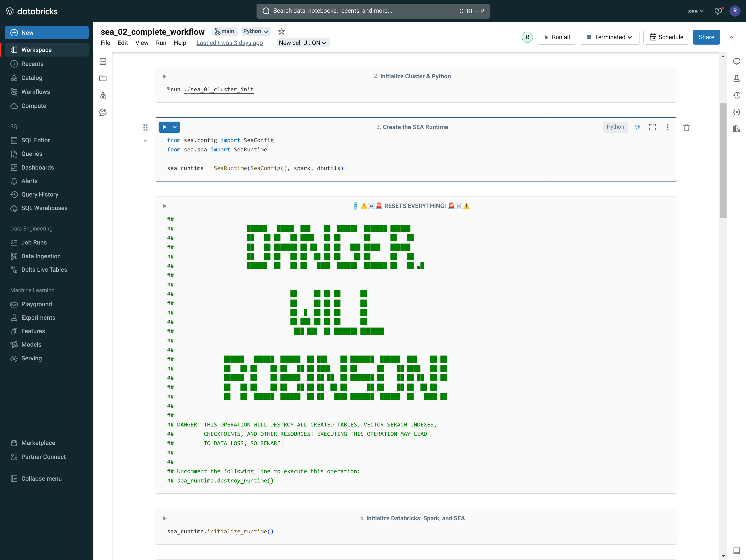Click the Assistant sparkle icon in cell 3
The image size is (746, 560).
click(x=637, y=127)
